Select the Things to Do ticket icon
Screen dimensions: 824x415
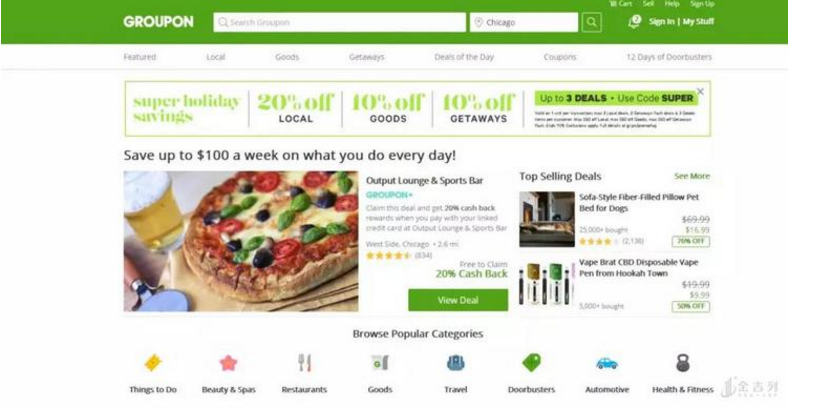tap(153, 362)
